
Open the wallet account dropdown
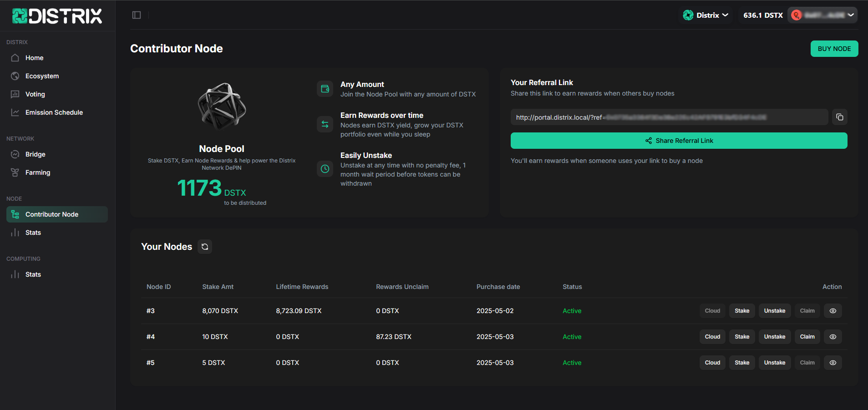click(822, 15)
